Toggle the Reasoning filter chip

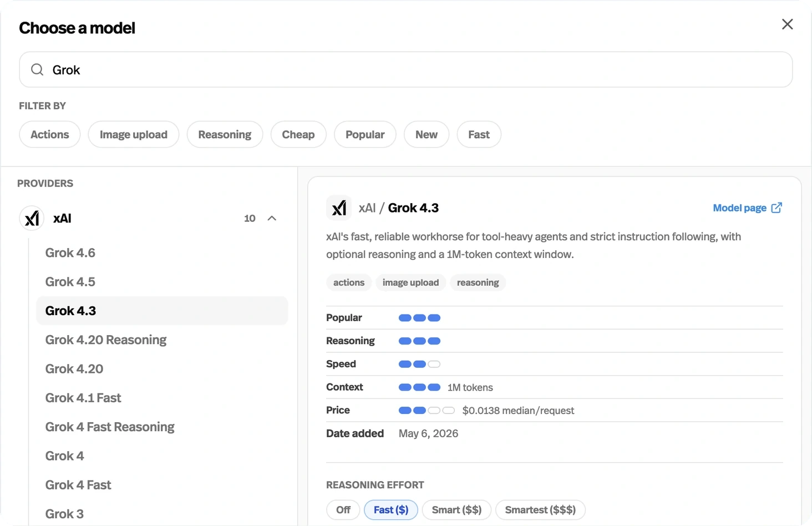pos(225,134)
